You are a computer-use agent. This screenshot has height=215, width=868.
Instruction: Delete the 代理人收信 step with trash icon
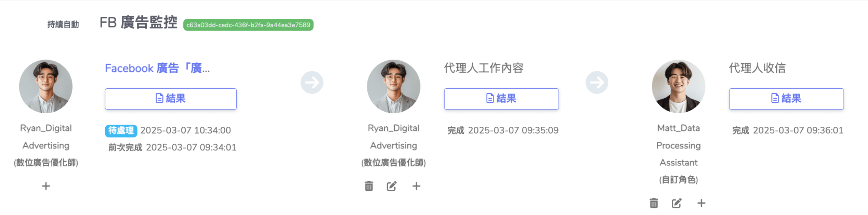pyautogui.click(x=654, y=203)
